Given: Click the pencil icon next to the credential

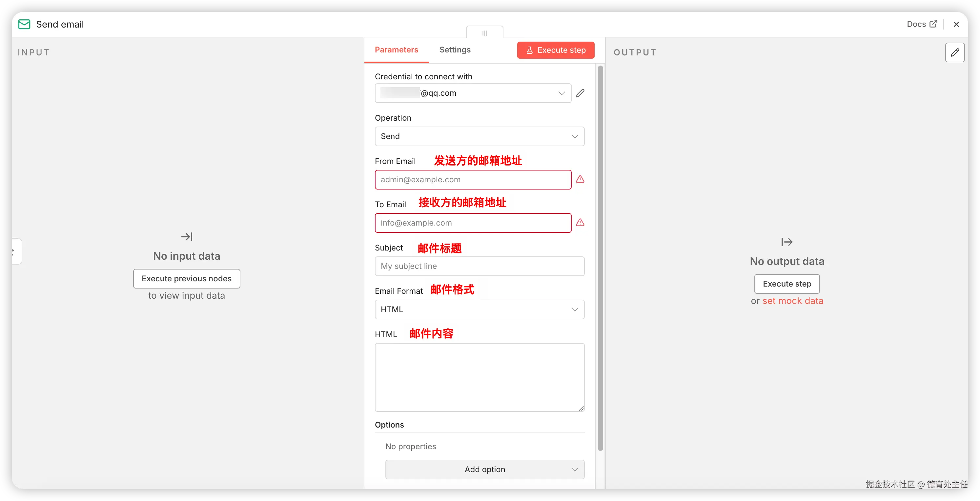Looking at the screenshot, I should 580,93.
